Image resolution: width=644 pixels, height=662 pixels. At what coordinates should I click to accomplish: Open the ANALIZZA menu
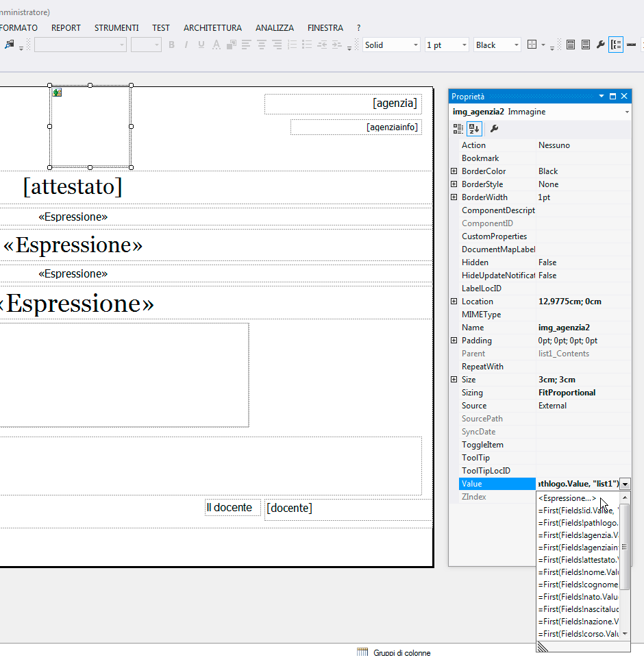coord(275,28)
